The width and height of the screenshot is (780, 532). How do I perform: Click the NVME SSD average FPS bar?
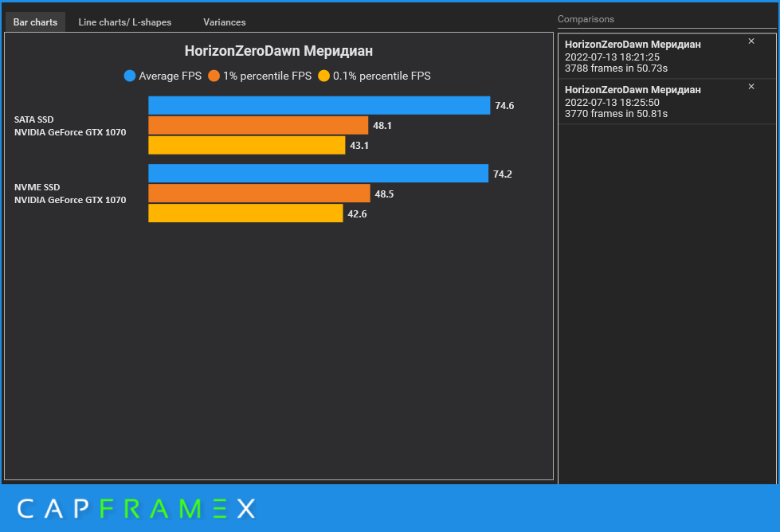point(319,174)
